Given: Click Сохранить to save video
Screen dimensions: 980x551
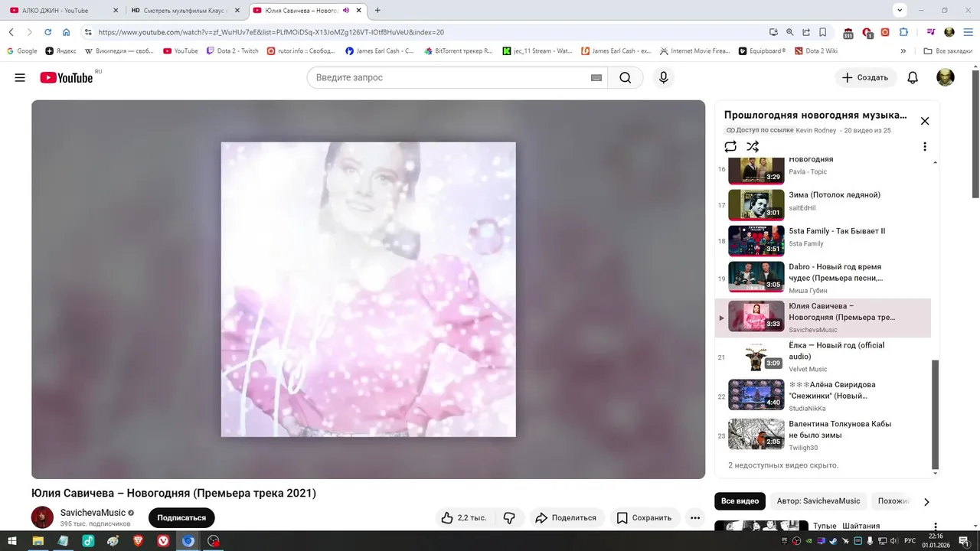Looking at the screenshot, I should point(645,518).
